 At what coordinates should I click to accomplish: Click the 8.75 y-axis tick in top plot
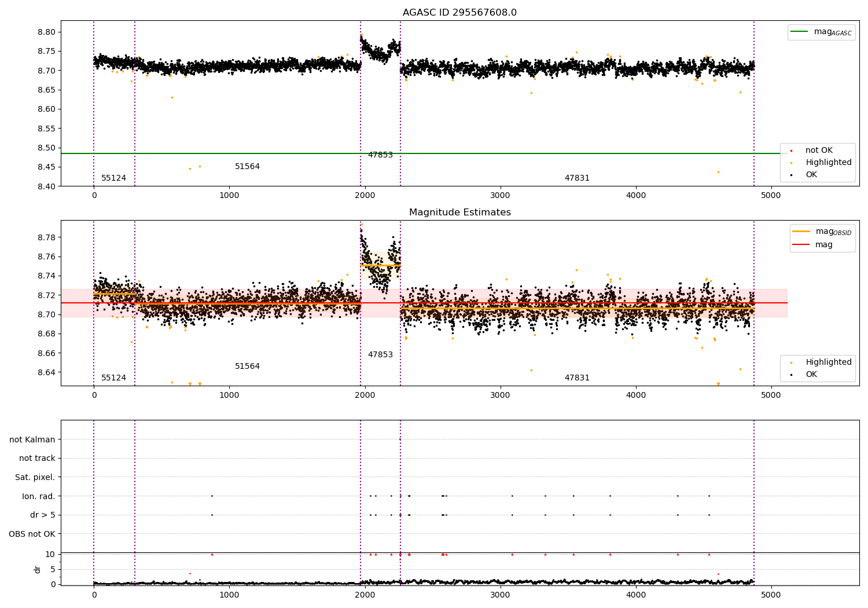pos(47,52)
